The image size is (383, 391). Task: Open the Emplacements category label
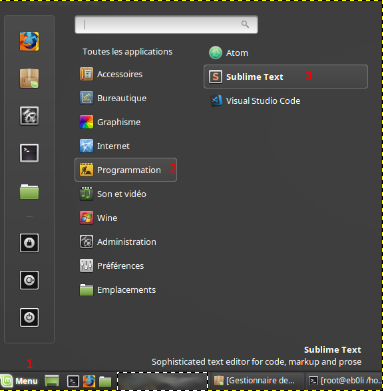click(x=126, y=290)
